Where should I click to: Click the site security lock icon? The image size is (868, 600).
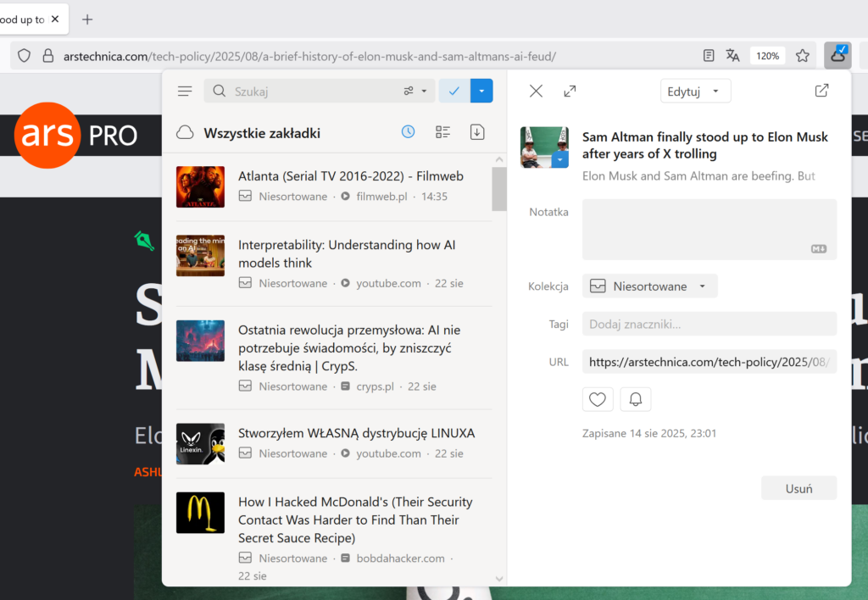pos(48,55)
